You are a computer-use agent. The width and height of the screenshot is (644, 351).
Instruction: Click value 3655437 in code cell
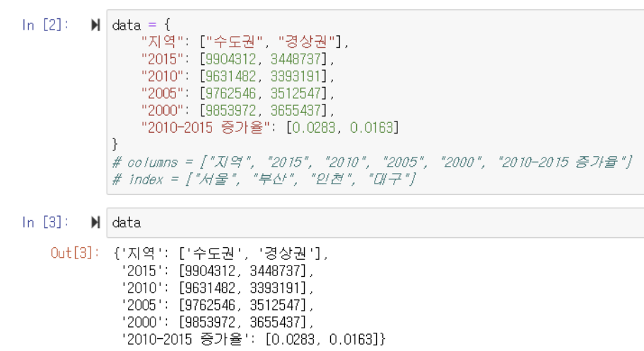295,110
